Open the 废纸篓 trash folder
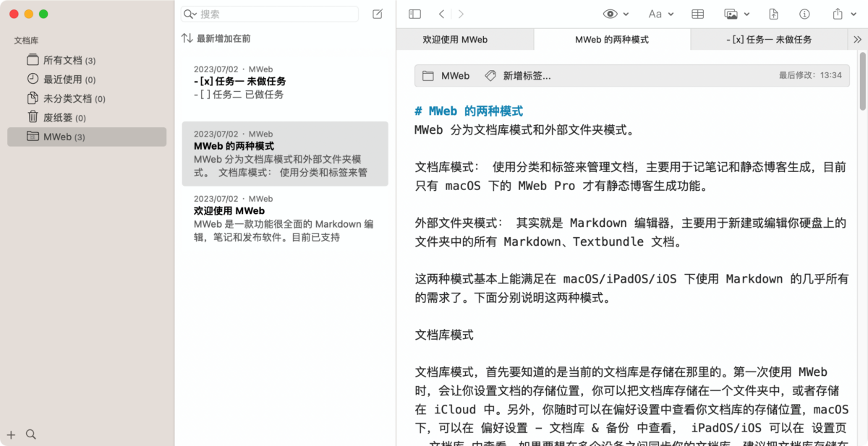This screenshot has height=446, width=868. [x=87, y=117]
